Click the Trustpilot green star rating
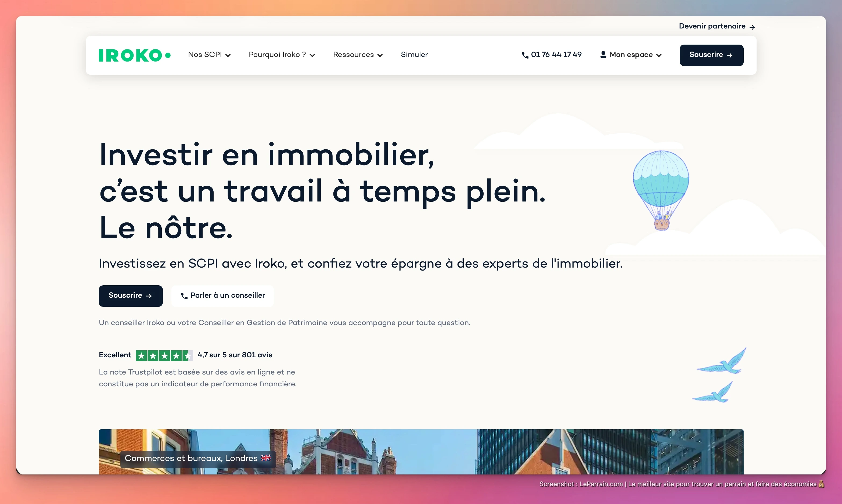This screenshot has height=504, width=842. [x=164, y=355]
